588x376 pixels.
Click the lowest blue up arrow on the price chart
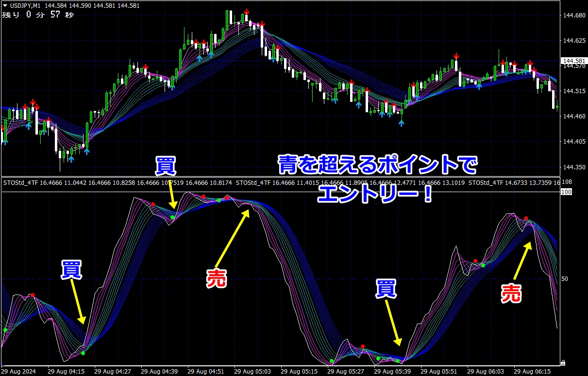(401, 123)
